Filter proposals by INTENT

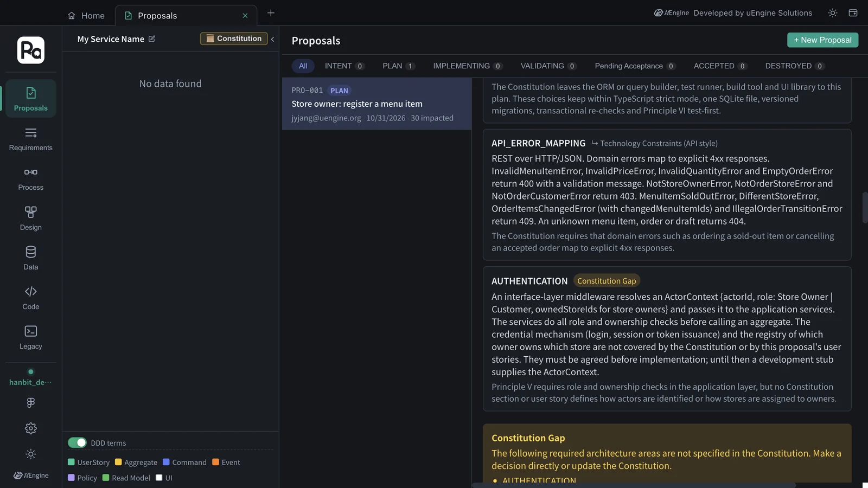click(x=344, y=66)
